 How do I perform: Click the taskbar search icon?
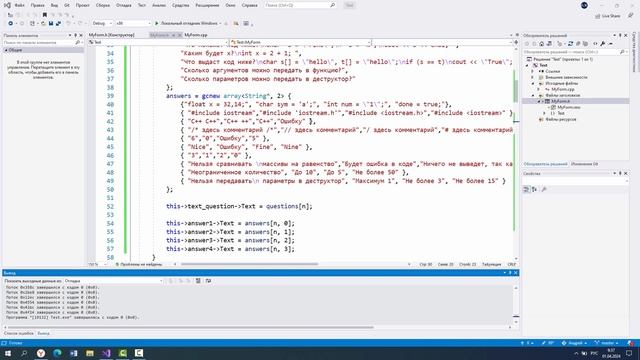pos(24,353)
